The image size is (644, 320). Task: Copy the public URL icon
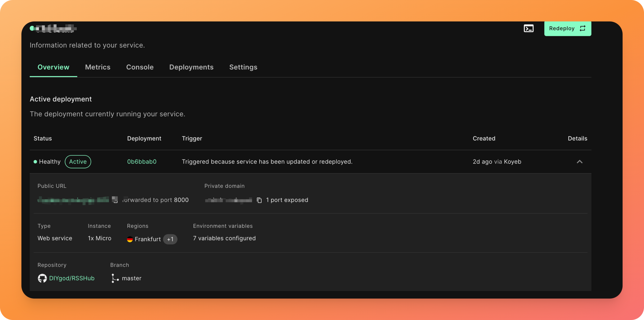point(115,200)
